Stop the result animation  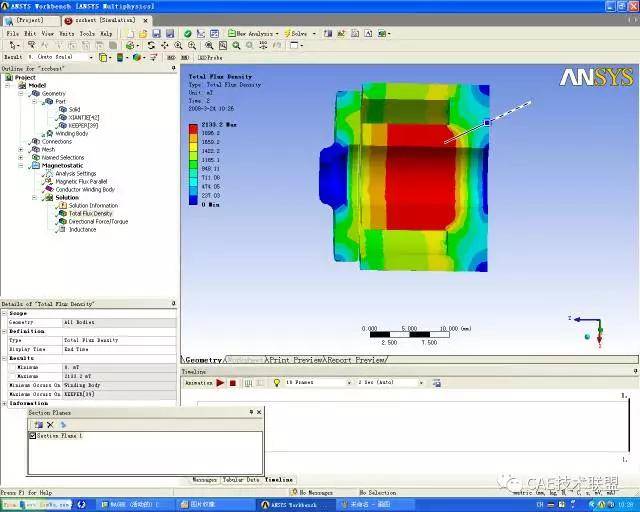pyautogui.click(x=233, y=383)
